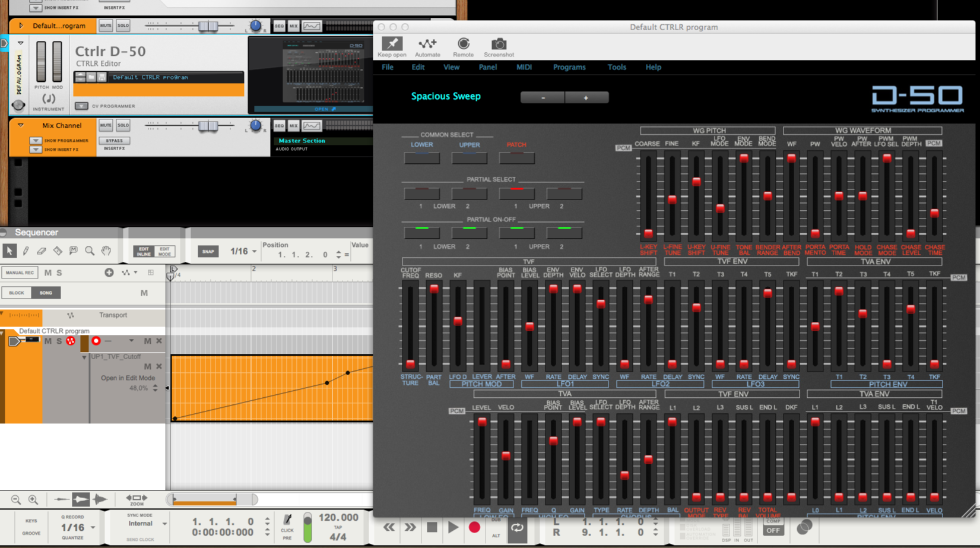Select the Razor tool in Sequencer
980x548 pixels.
pyautogui.click(x=58, y=251)
